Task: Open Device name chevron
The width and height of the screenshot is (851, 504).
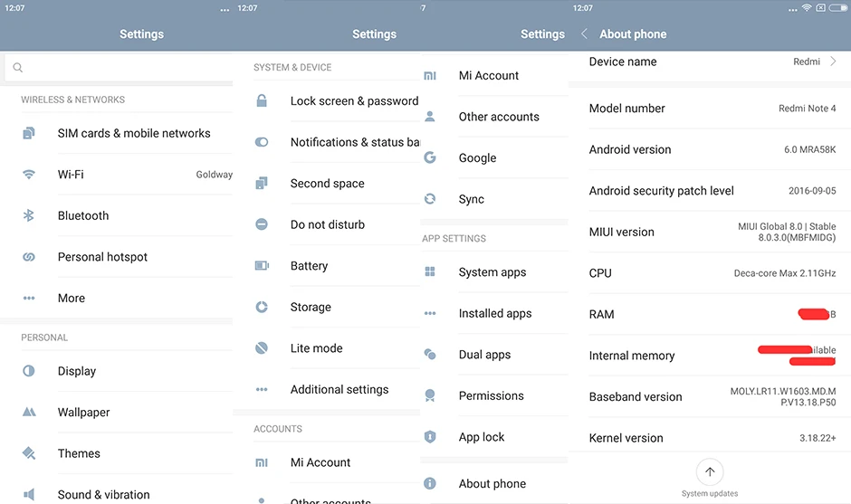Action: [x=833, y=62]
